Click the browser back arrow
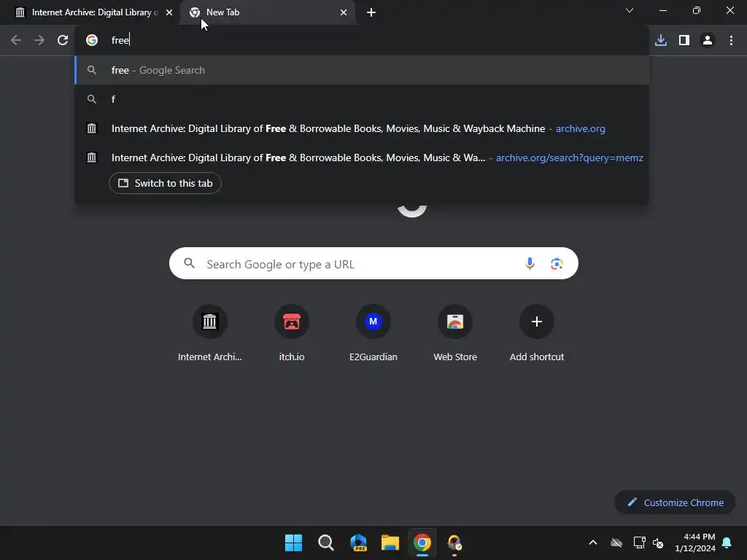The image size is (747, 560). coord(16,41)
